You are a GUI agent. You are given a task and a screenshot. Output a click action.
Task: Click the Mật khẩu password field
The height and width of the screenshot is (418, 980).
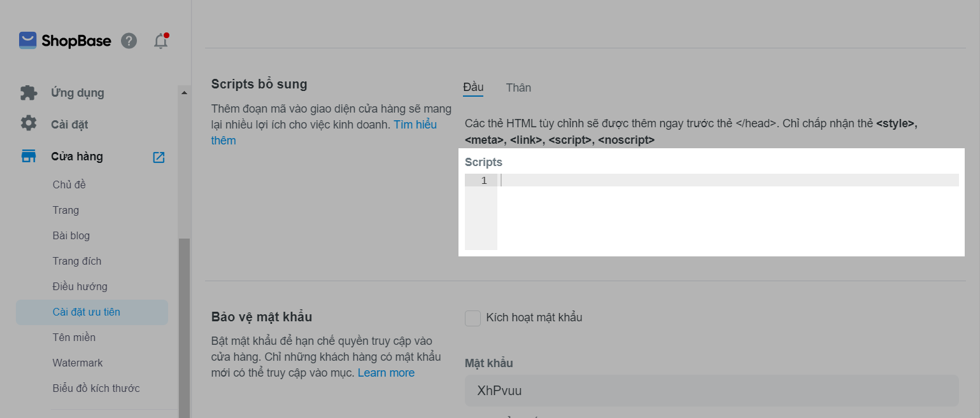click(711, 391)
